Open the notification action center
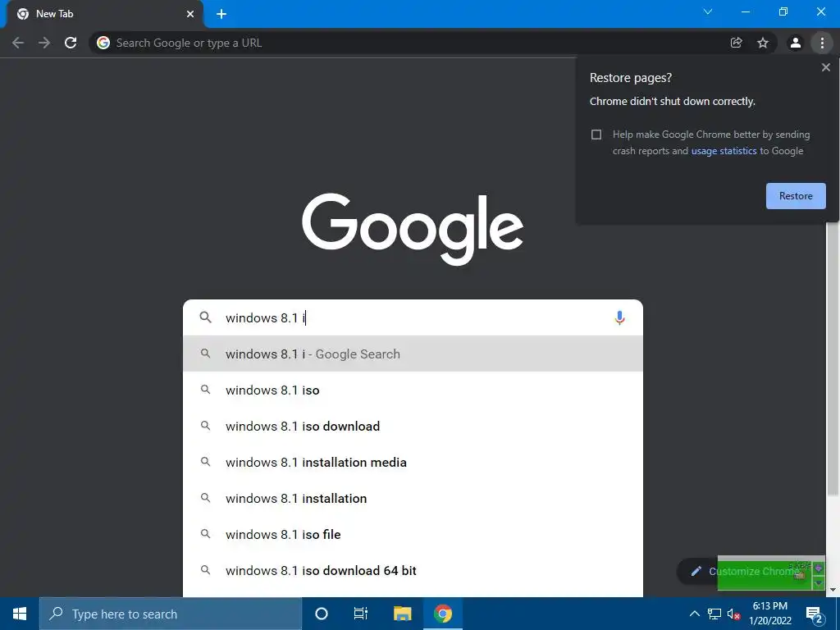This screenshot has height=630, width=840. coord(815,614)
